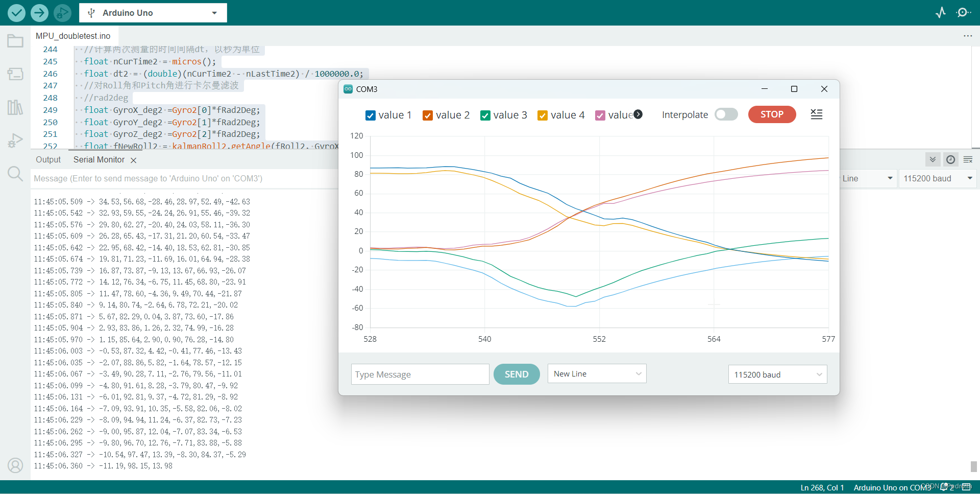The height and width of the screenshot is (494, 980).
Task: Click inside the Type Message field
Action: click(x=420, y=374)
